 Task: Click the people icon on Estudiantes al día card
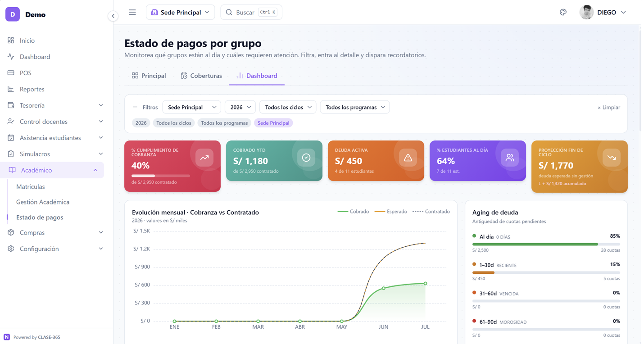[x=510, y=158]
